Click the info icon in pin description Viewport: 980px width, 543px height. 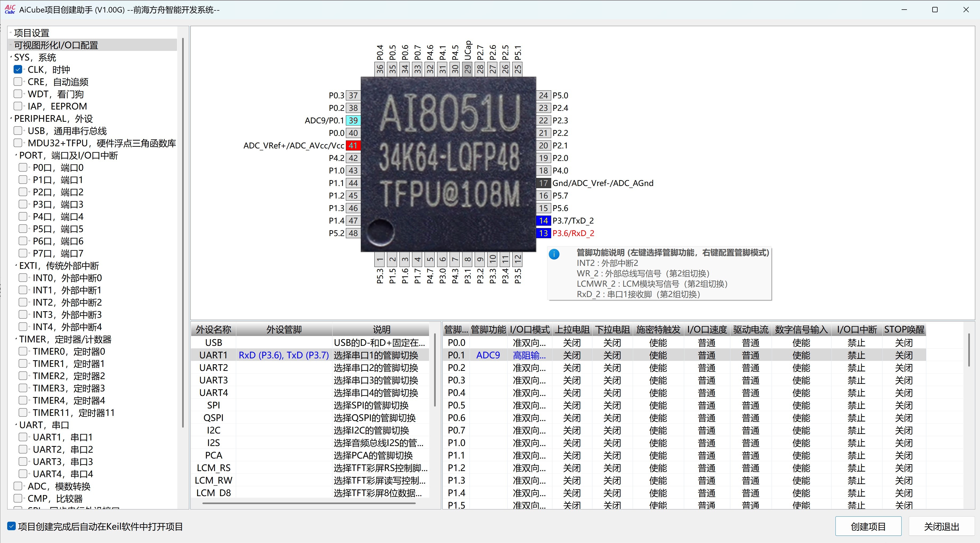tap(554, 254)
